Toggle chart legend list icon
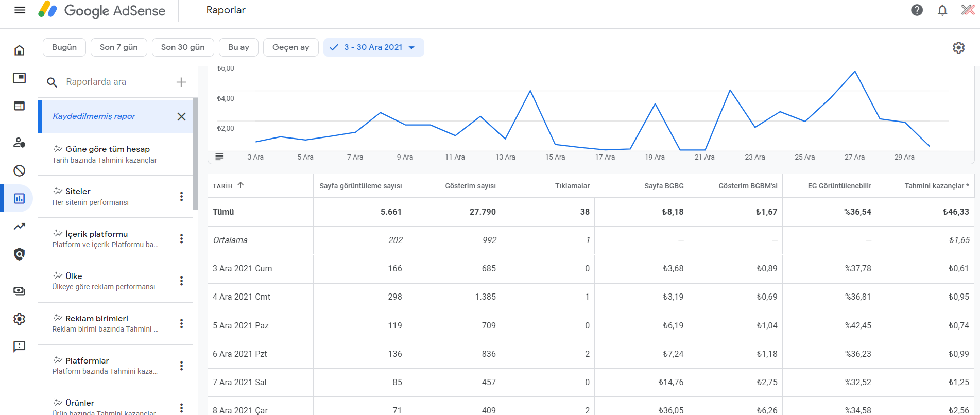980x415 pixels. click(x=219, y=157)
